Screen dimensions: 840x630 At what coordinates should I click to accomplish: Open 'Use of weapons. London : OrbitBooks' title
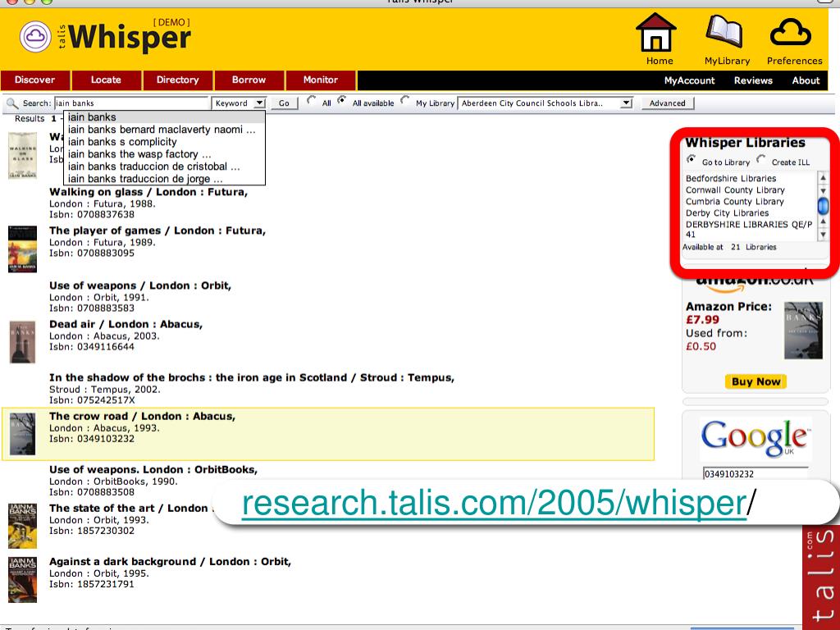pos(153,469)
